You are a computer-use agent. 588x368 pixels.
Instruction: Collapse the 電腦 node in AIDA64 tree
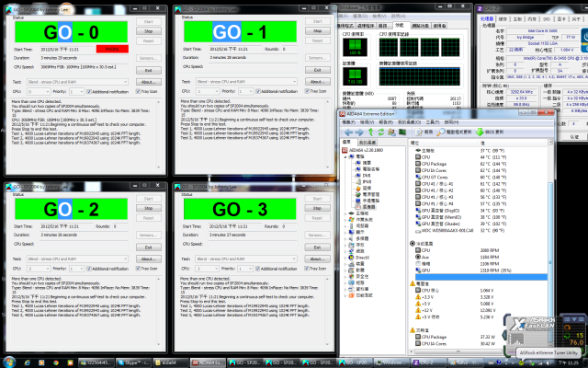point(345,157)
